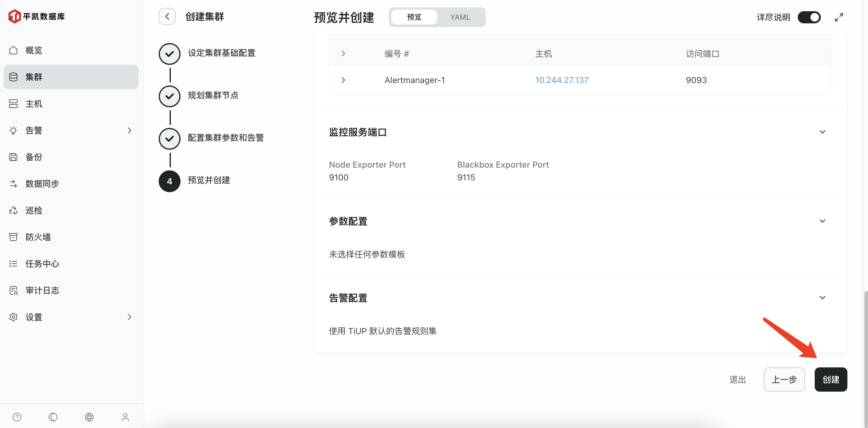Click the help question mark icon
This screenshot has height=428, width=868.
17,417
